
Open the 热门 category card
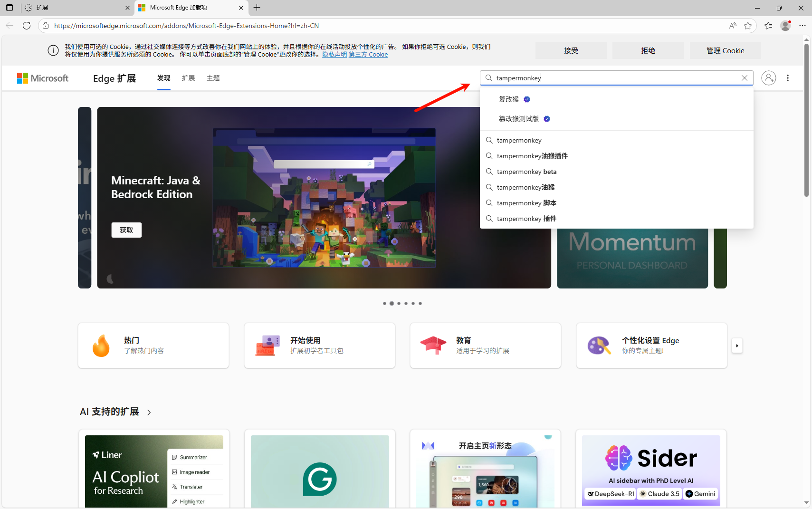[x=153, y=346]
